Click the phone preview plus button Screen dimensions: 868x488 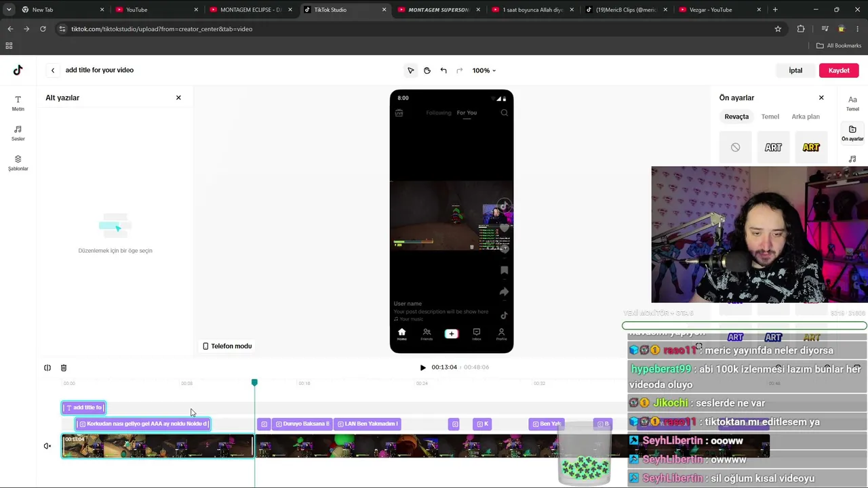point(452,333)
